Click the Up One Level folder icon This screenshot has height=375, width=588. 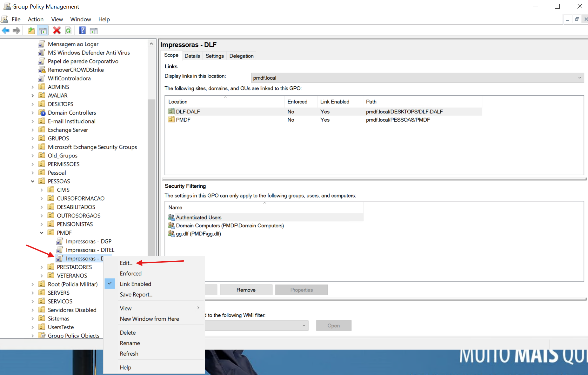click(31, 30)
